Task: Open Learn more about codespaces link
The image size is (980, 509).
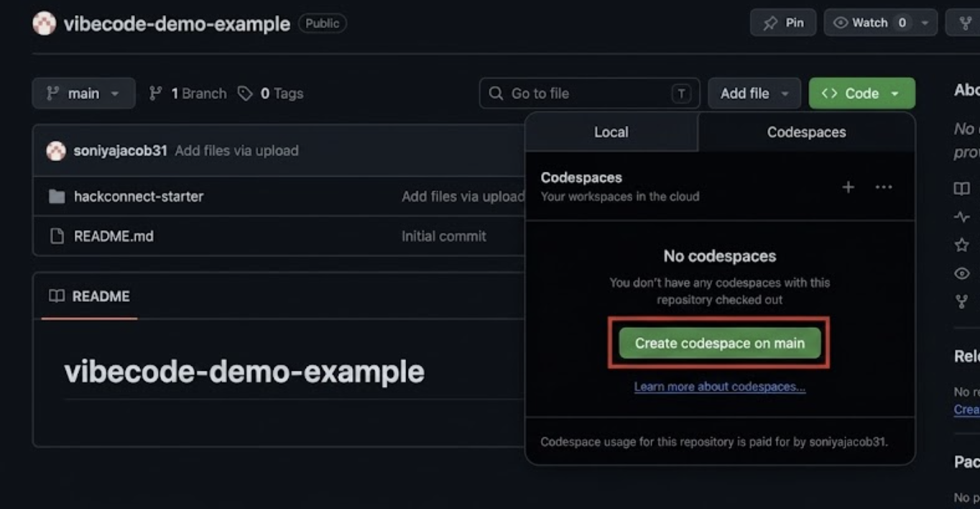Action: pos(719,387)
